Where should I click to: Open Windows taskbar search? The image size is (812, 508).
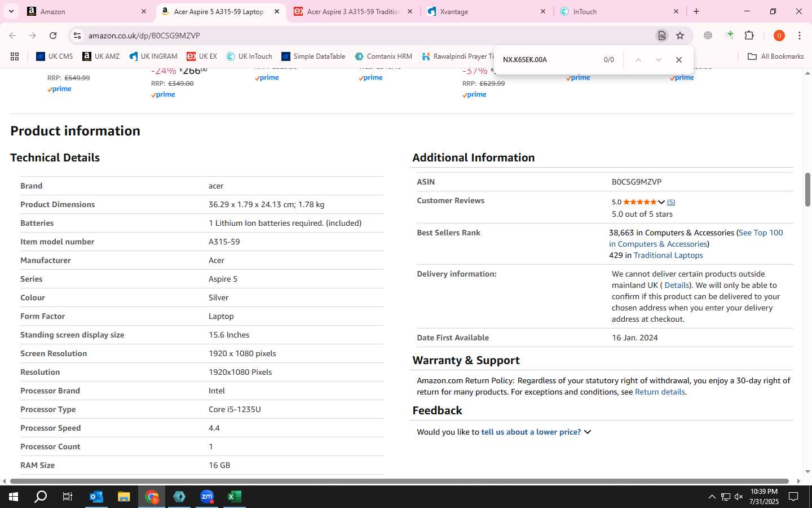click(x=41, y=497)
